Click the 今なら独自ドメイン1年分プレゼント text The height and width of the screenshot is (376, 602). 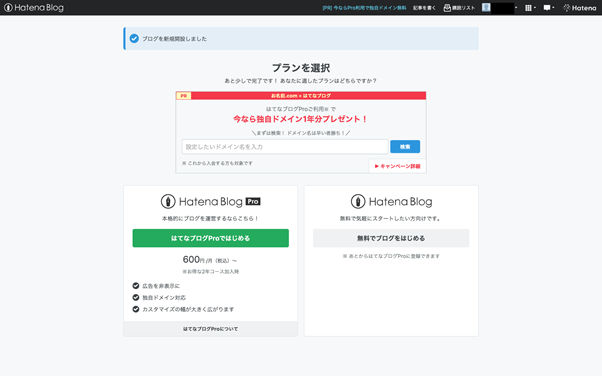click(x=300, y=119)
